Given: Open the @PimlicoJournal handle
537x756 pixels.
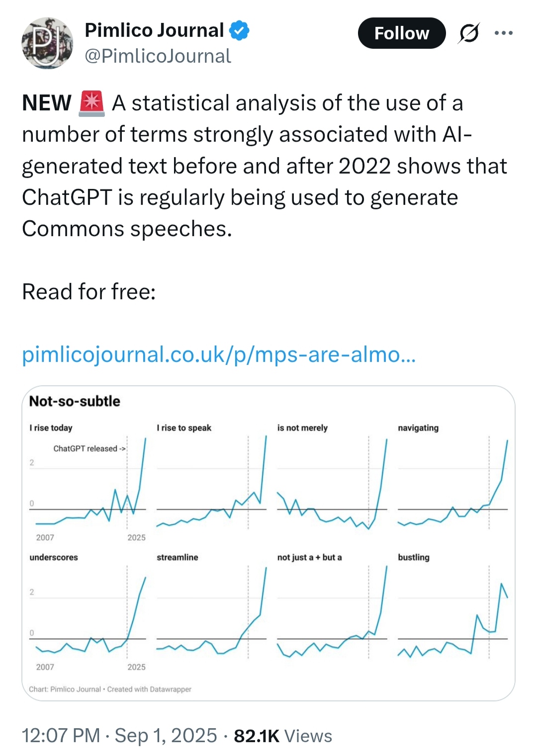Looking at the screenshot, I should pyautogui.click(x=158, y=56).
